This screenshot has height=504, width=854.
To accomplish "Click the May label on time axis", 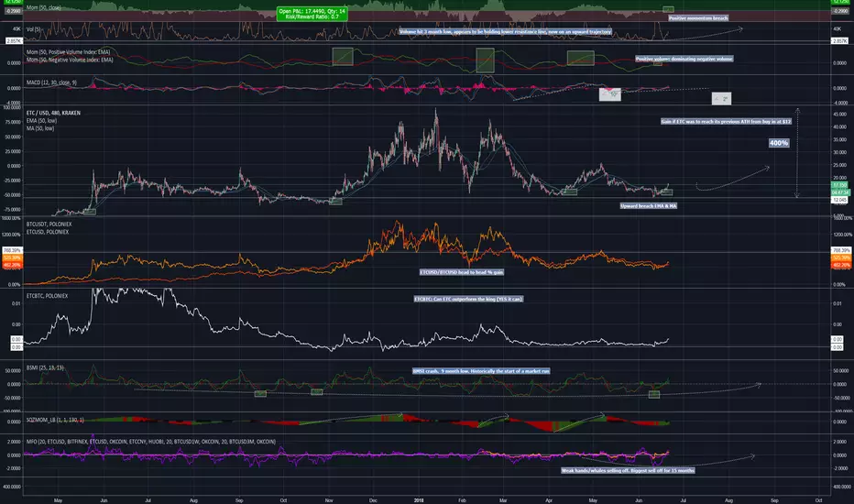I will pos(59,500).
